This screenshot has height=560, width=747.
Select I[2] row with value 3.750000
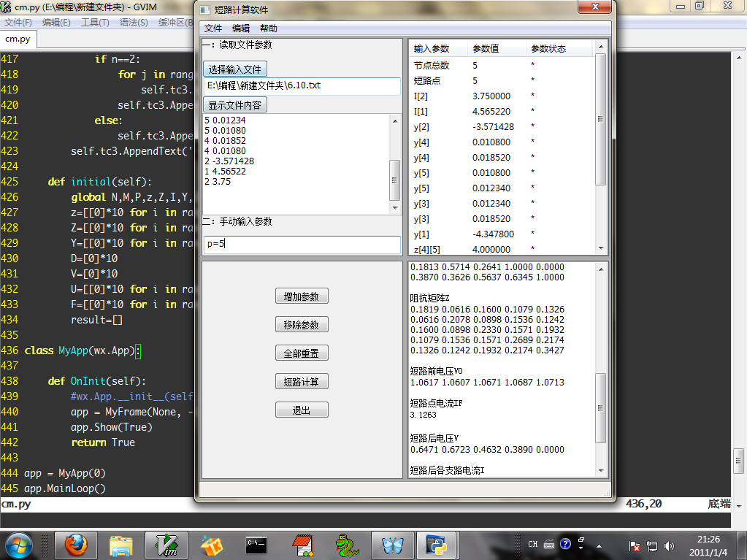tap(502, 96)
